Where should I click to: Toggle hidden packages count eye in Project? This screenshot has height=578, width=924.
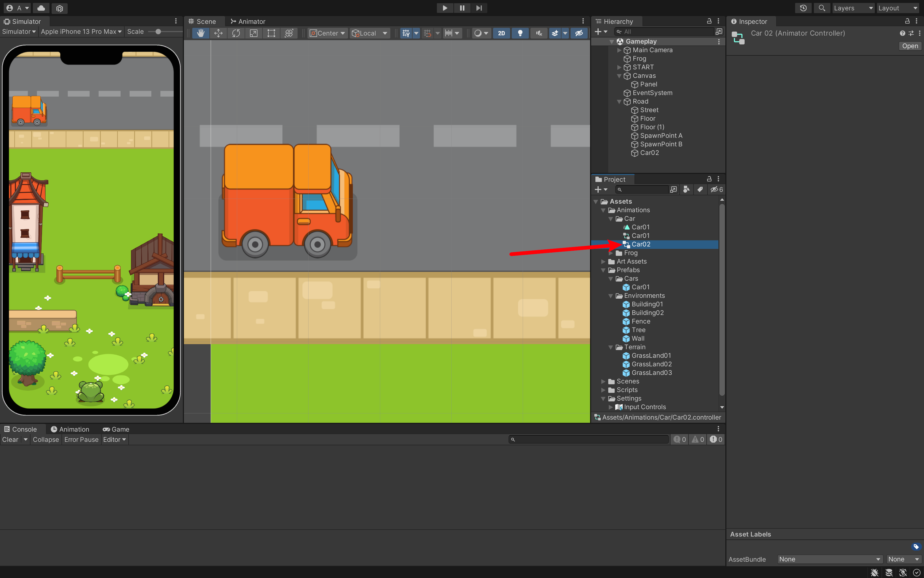coord(716,189)
